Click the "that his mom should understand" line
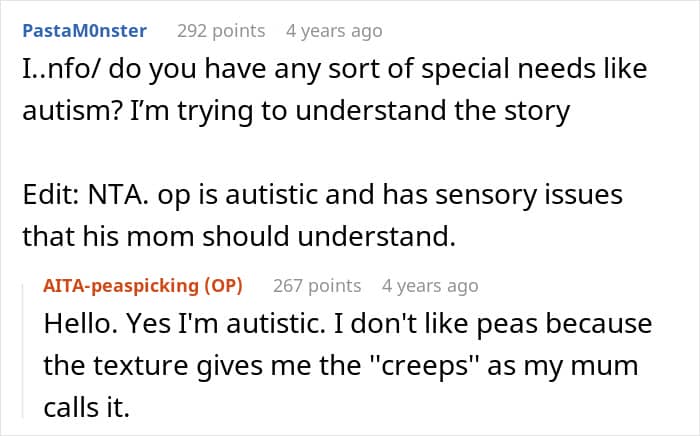The image size is (700, 436). pos(237,236)
